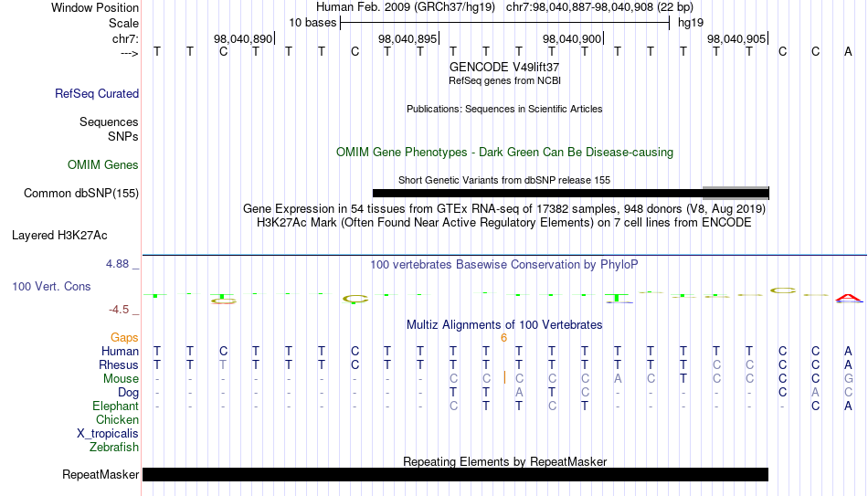The image size is (868, 496).
Task: Select the Rhesus species row label
Action: 118,364
